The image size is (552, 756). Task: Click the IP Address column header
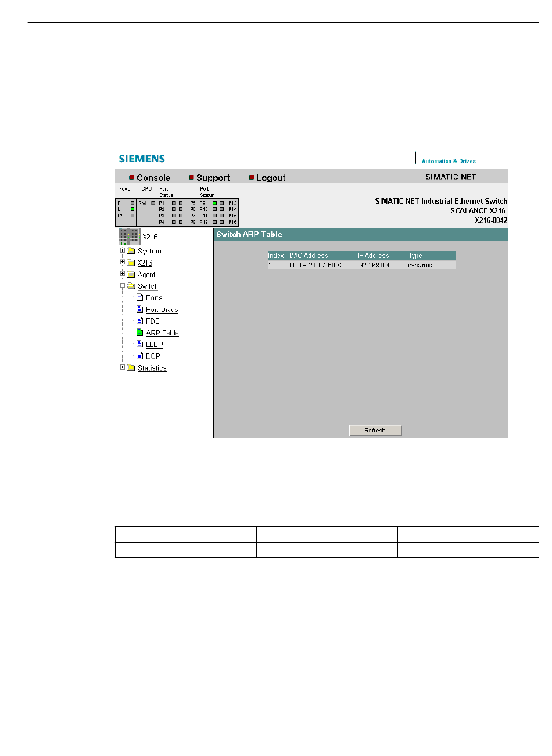coord(373,256)
